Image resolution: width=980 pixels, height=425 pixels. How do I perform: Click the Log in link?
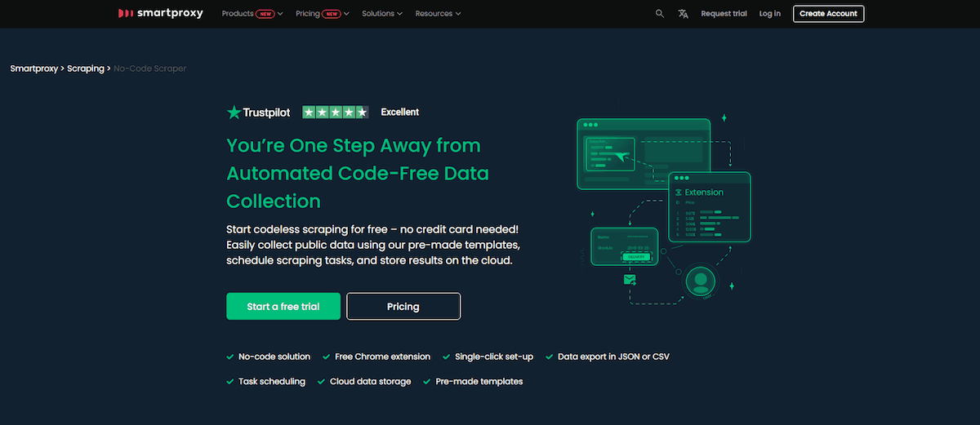point(769,14)
